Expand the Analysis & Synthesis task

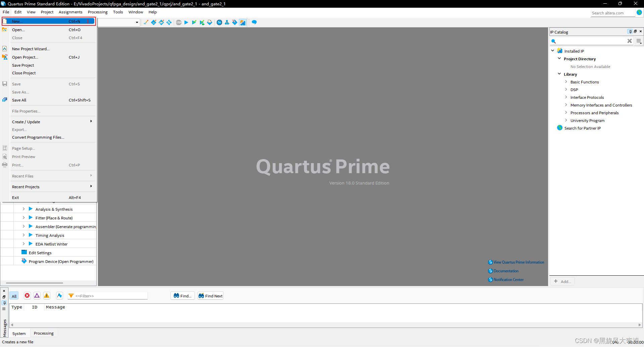coord(23,209)
